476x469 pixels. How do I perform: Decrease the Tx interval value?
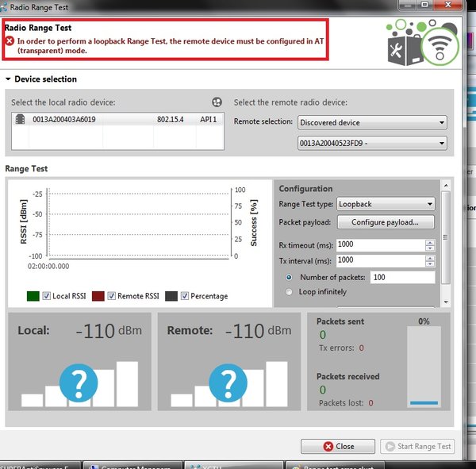click(x=430, y=264)
